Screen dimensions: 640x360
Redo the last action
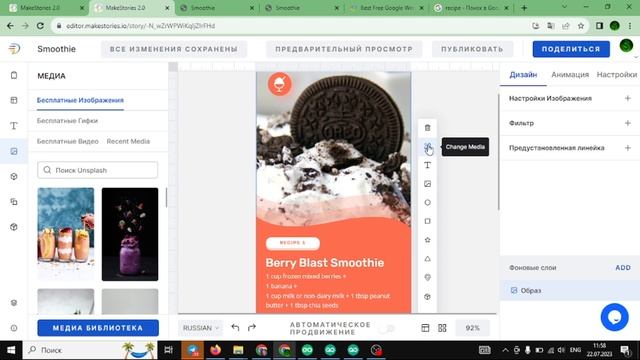(x=252, y=327)
